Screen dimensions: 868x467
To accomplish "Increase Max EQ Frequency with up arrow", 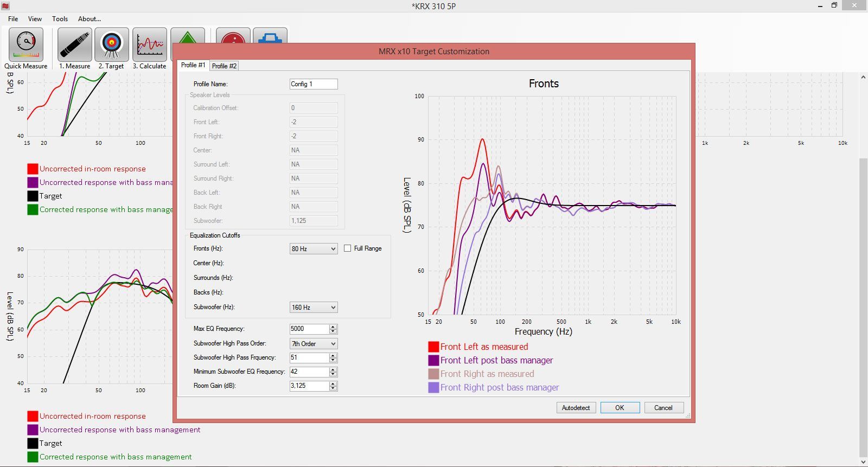I will coord(334,327).
